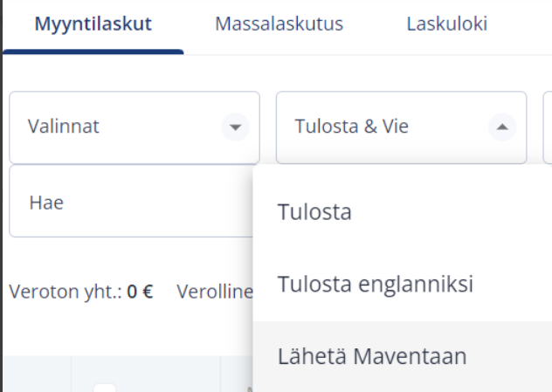Viewport: 552px width, 392px height.
Task: Tick the select-all checkbox in table header
Action: pos(105,389)
